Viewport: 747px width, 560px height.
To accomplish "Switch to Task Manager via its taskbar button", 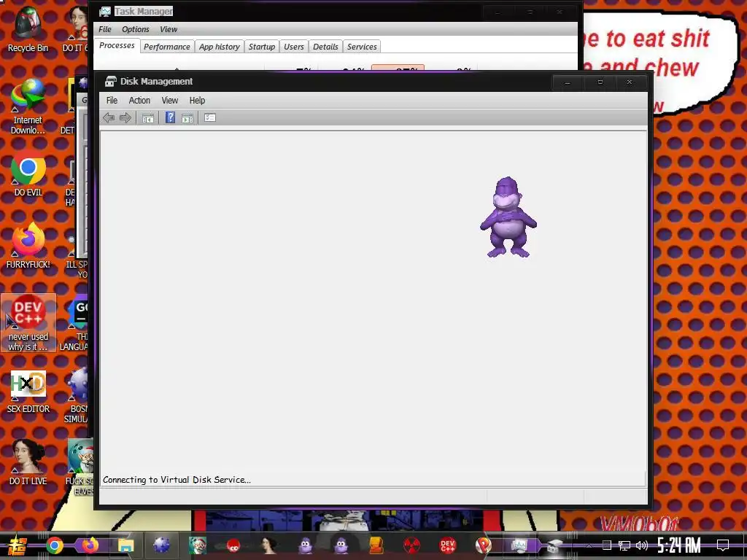I will (x=519, y=545).
